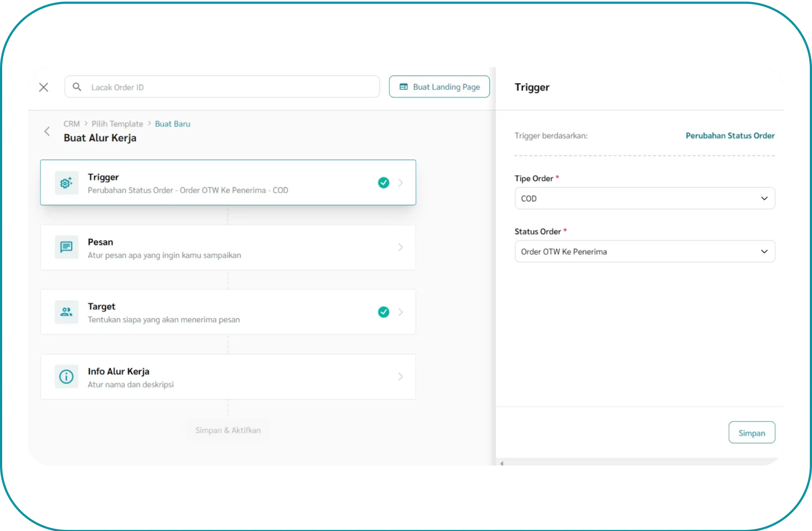Click the green checkmark on Trigger row
Screen dimensions: 812x531
(x=384, y=182)
